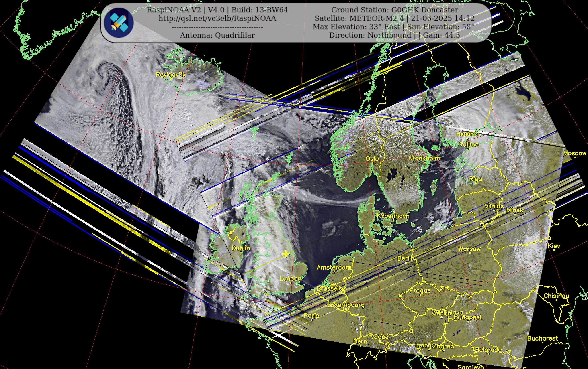588x369 pixels.
Task: Open the http://qsl.net/ve3elb/RaspiNOAA URL text
Action: coord(217,18)
